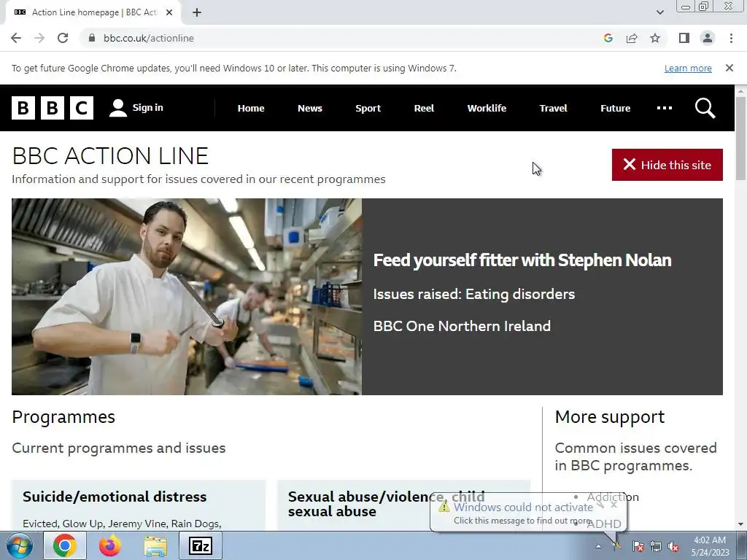Click the browser forward arrow
Image resolution: width=747 pixels, height=560 pixels.
39,38
